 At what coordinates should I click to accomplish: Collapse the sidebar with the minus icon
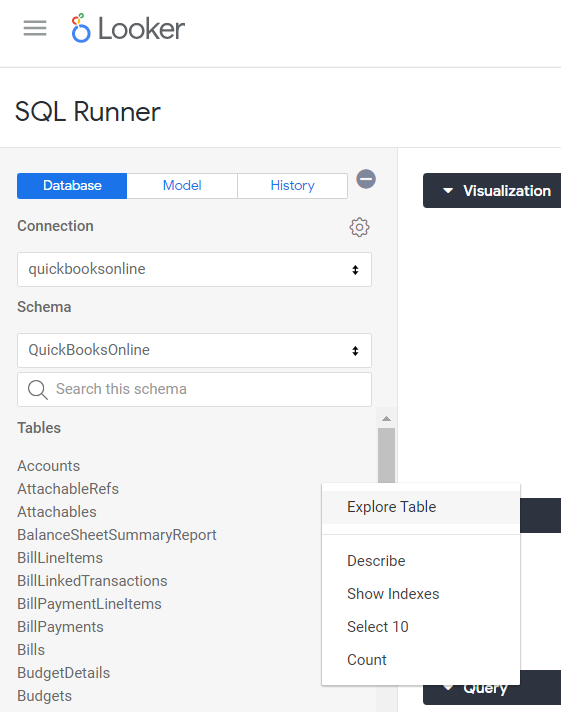[366, 179]
